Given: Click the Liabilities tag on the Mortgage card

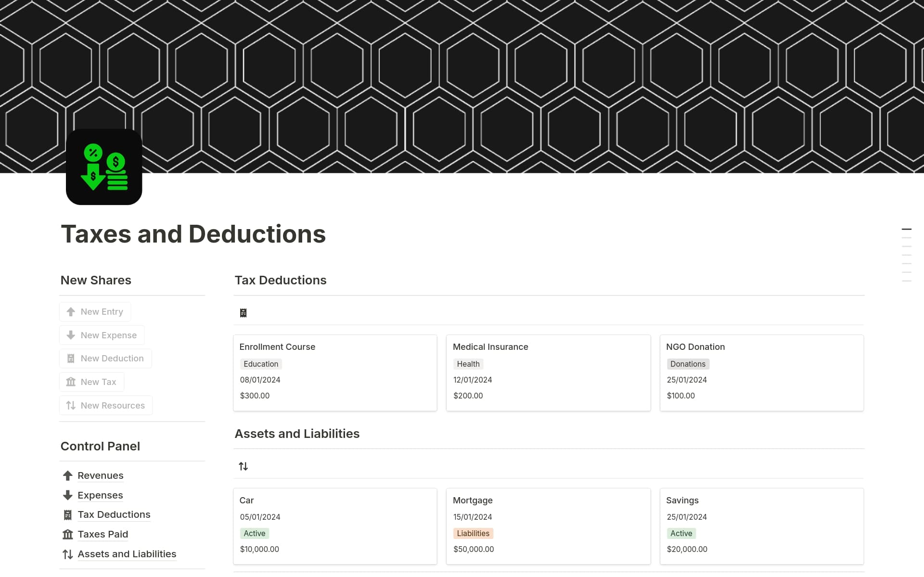Looking at the screenshot, I should pyautogui.click(x=473, y=533).
